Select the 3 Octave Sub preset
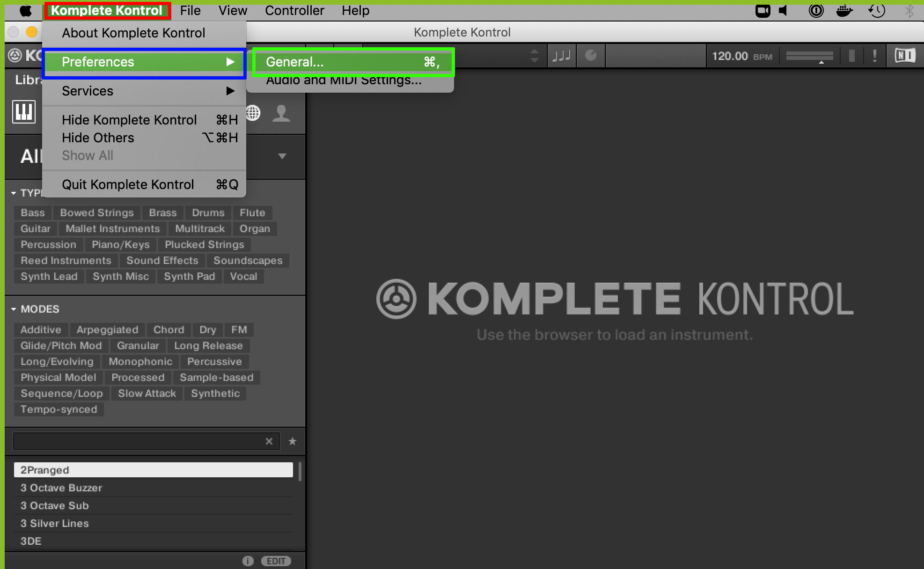 [x=154, y=505]
